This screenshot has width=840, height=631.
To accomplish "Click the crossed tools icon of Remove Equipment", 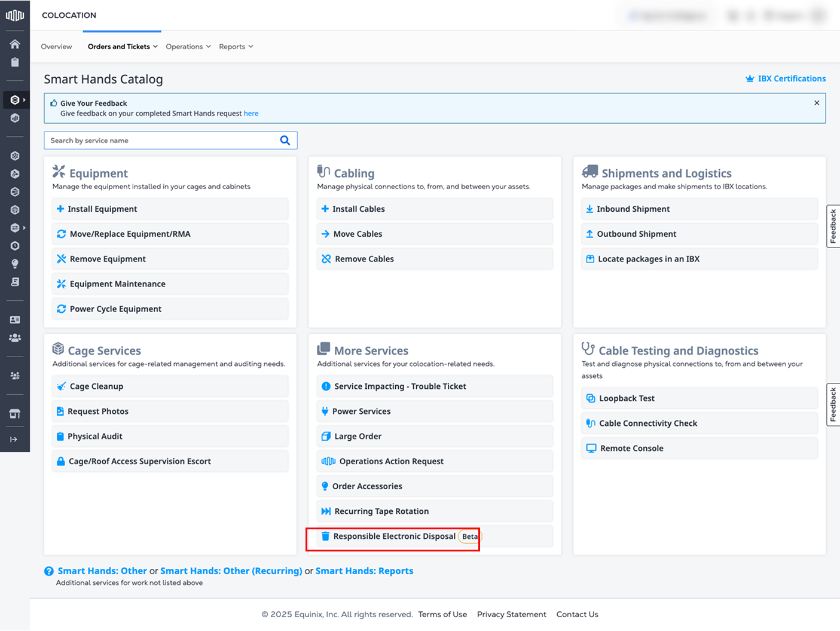I will [x=62, y=259].
